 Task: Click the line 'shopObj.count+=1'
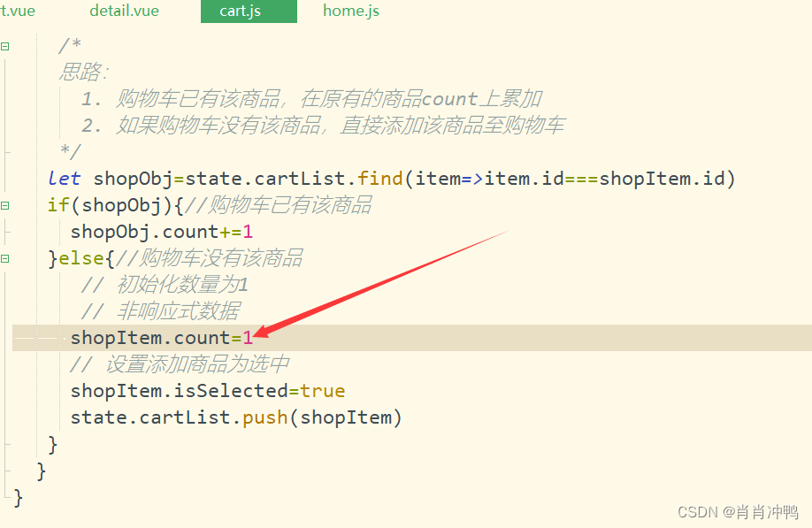[162, 232]
